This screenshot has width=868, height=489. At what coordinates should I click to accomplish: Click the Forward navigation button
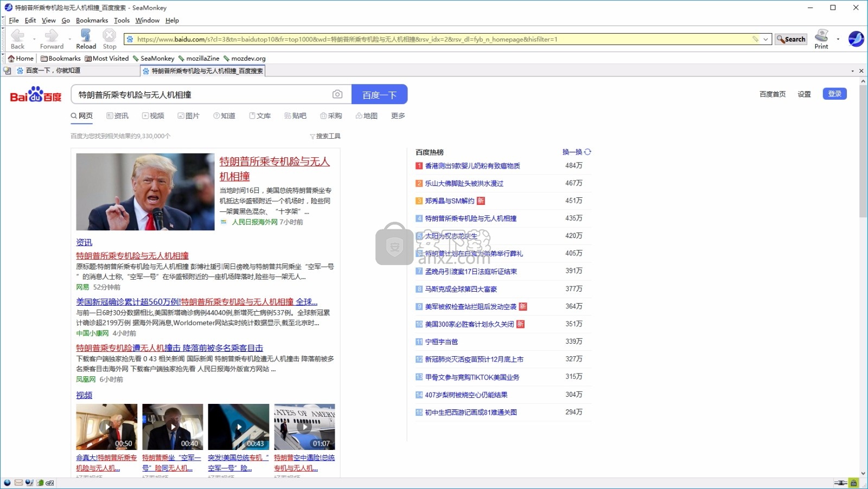[x=52, y=39]
